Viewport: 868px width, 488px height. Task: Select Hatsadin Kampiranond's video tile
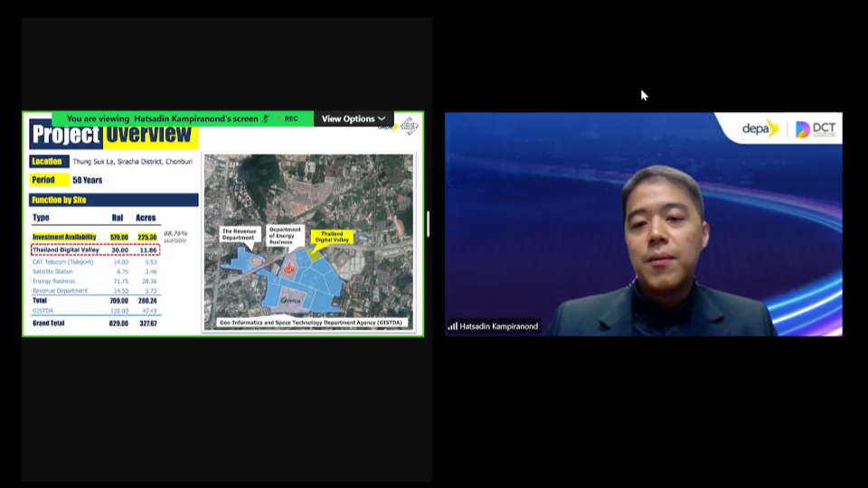[643, 224]
